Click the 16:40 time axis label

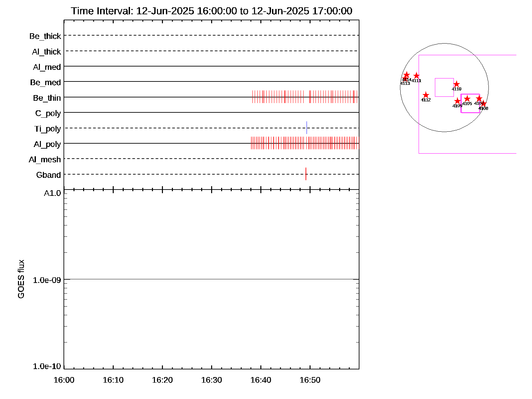(261, 380)
